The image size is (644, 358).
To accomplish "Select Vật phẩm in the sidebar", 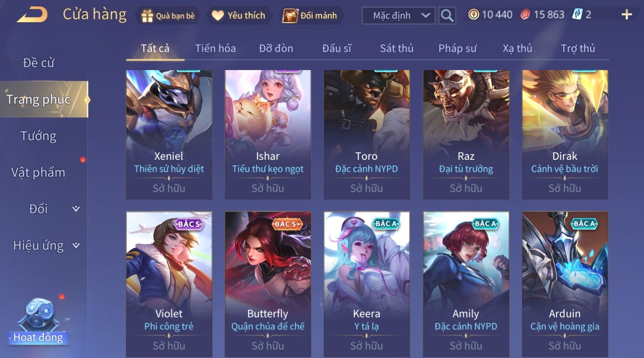I will tap(38, 173).
